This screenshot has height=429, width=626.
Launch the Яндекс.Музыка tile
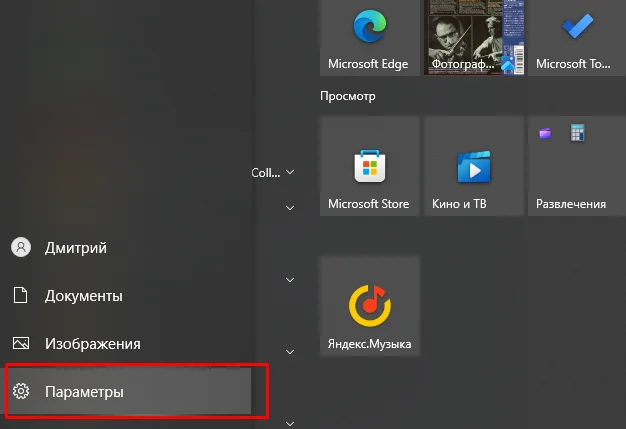click(x=370, y=306)
